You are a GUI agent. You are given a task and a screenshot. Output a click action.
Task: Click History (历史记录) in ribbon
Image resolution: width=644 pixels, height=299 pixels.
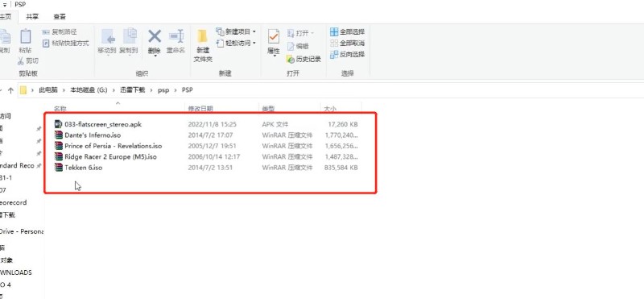tap(304, 59)
